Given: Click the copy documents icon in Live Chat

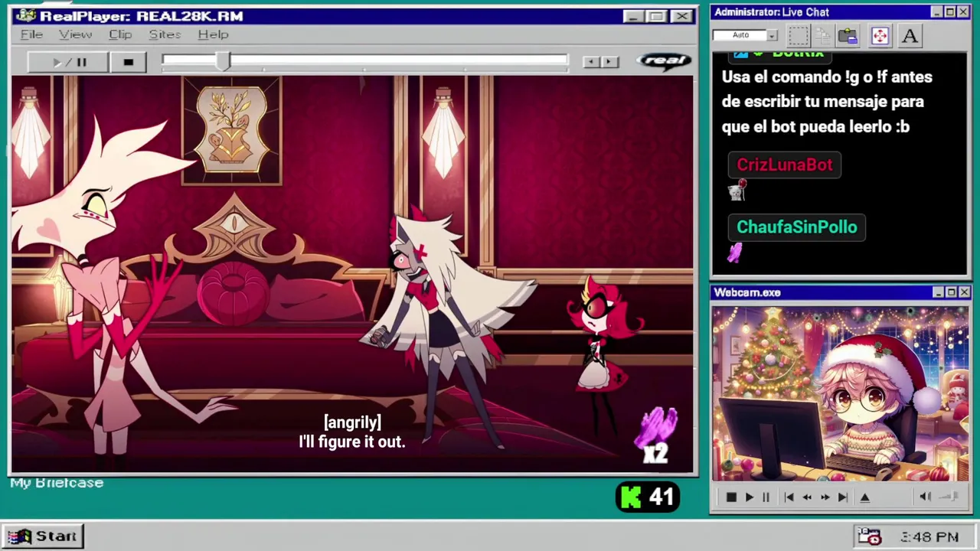Looking at the screenshot, I should [823, 35].
